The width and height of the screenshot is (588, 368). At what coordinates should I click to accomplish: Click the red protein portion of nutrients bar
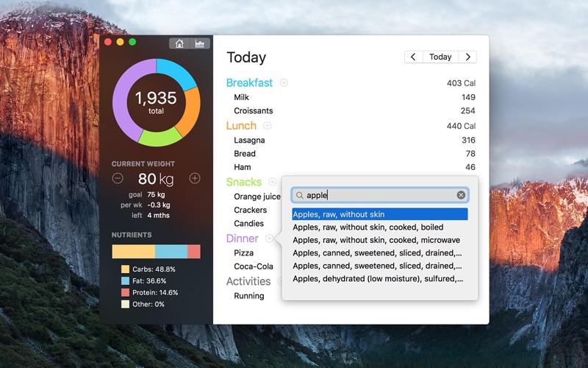[194, 252]
